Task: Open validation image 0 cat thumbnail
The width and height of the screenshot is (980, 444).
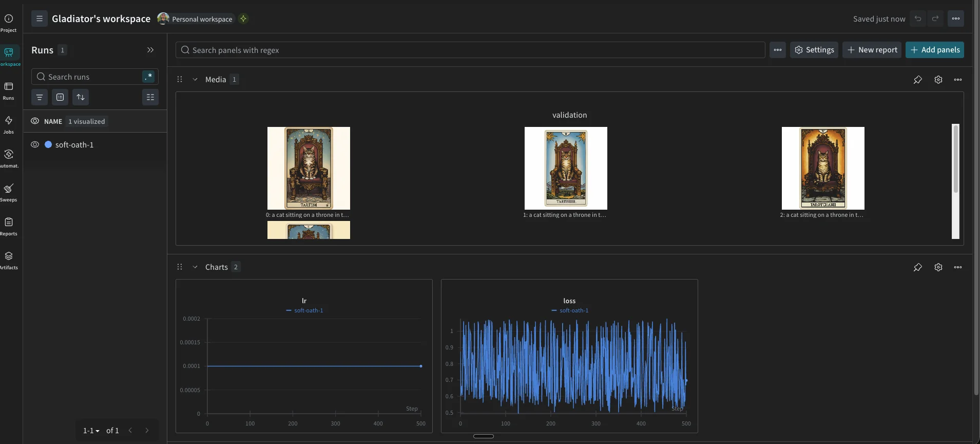Action: pyautogui.click(x=309, y=168)
